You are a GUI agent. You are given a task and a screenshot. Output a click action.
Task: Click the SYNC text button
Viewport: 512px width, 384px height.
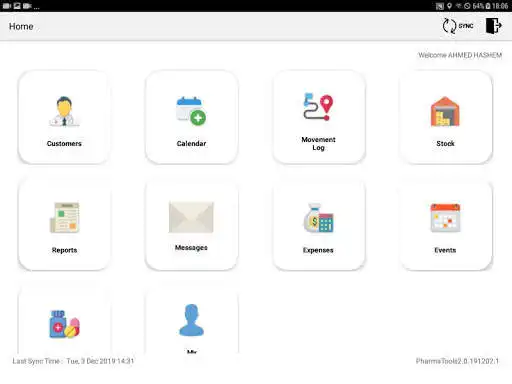(466, 26)
